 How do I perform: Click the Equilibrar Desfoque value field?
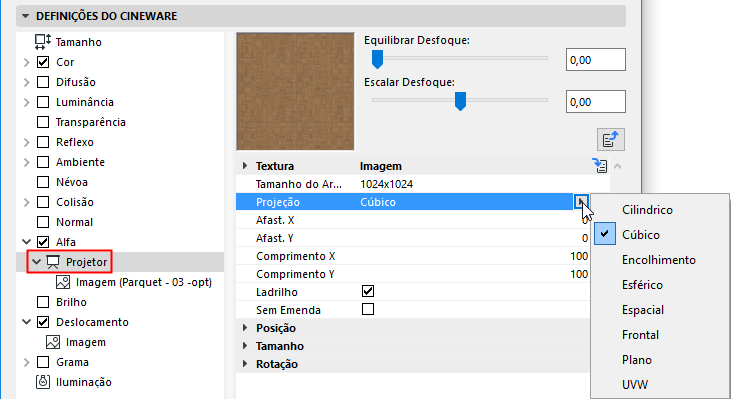(x=595, y=60)
